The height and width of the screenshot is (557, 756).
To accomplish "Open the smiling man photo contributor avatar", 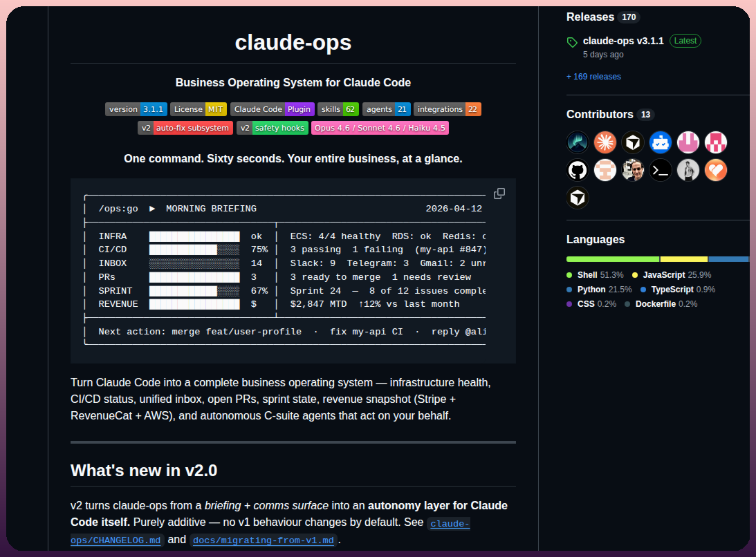I will click(x=633, y=170).
